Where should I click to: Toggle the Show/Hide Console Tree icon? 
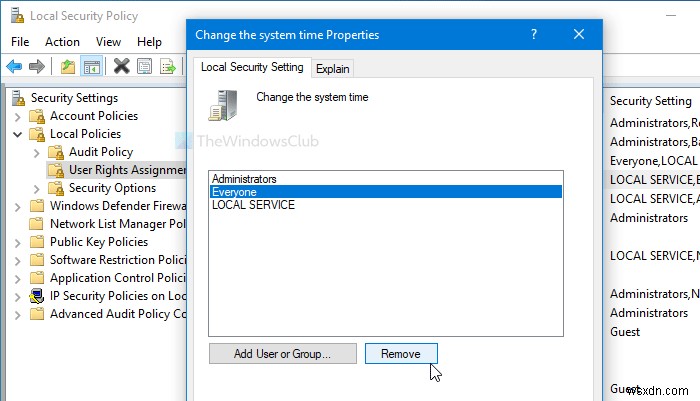92,67
